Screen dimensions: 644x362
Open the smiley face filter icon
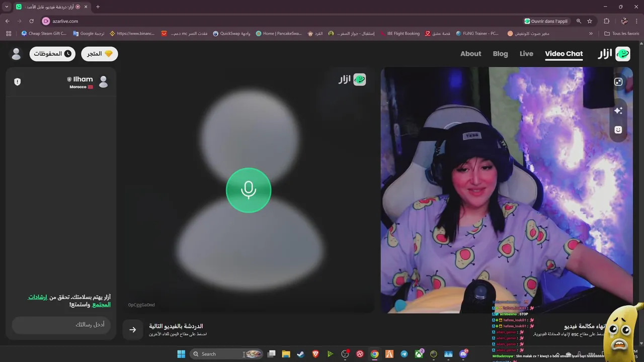618,130
